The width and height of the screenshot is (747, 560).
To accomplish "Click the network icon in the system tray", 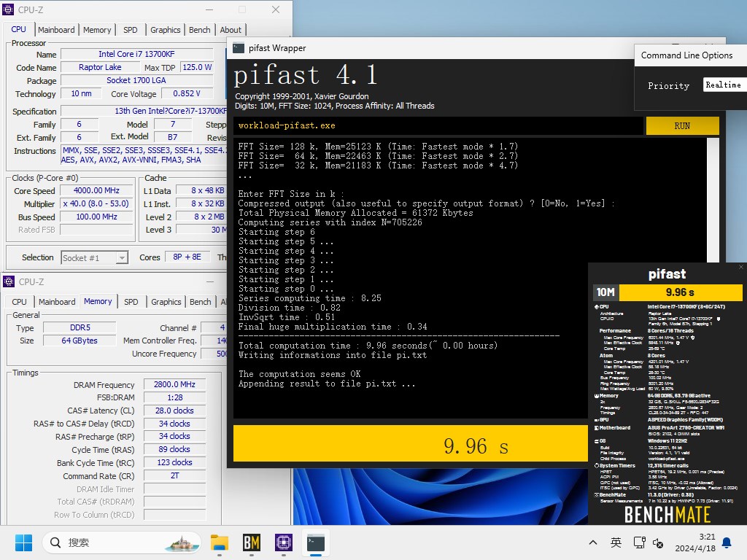I will [639, 542].
